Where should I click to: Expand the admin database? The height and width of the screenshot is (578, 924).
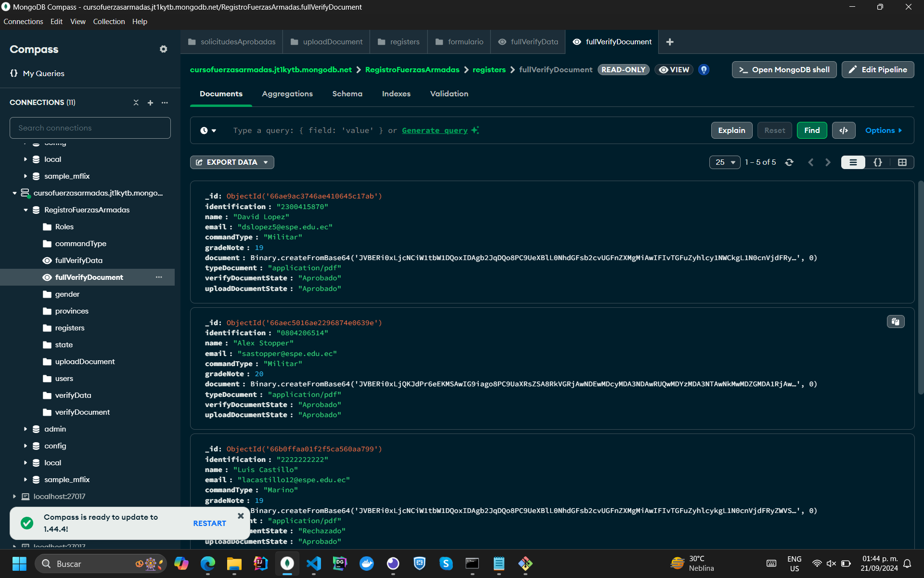pos(26,429)
